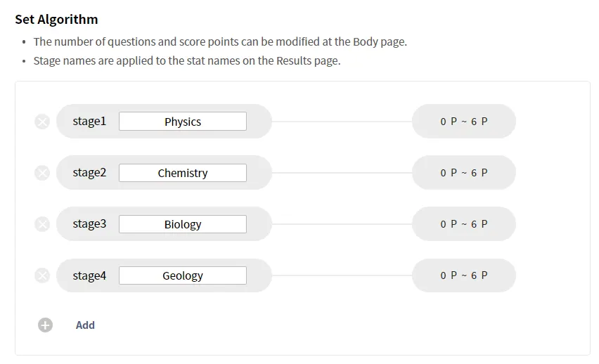Focus the Chemistry name input
The height and width of the screenshot is (364, 599).
point(183,173)
